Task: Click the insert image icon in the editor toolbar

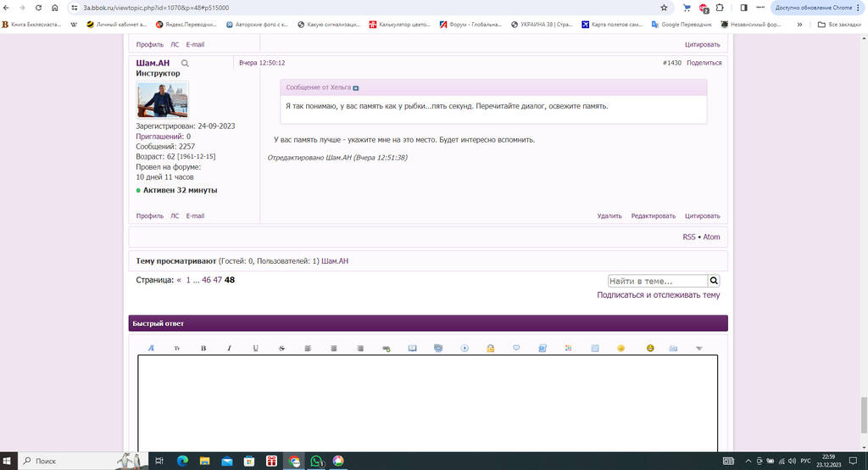Action: [413, 348]
